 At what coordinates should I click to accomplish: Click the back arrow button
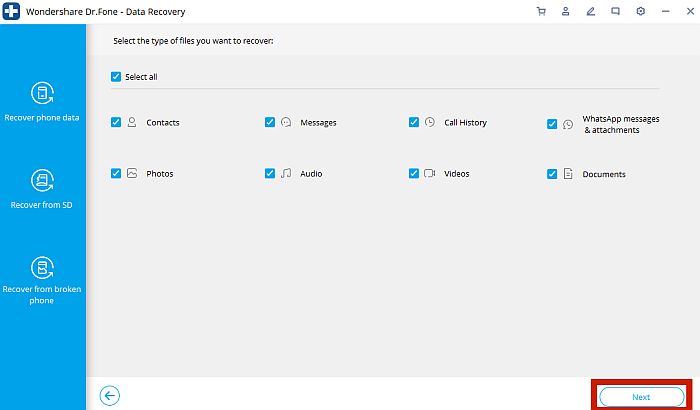(x=109, y=396)
